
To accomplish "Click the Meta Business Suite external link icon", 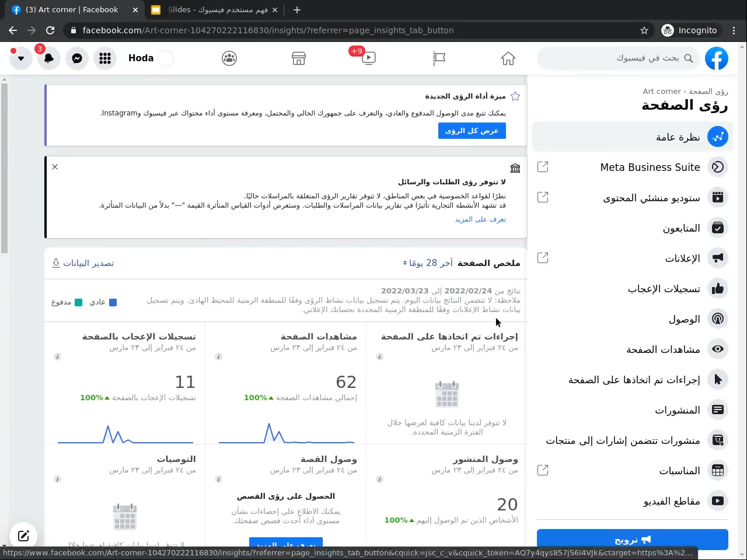I will point(543,167).
